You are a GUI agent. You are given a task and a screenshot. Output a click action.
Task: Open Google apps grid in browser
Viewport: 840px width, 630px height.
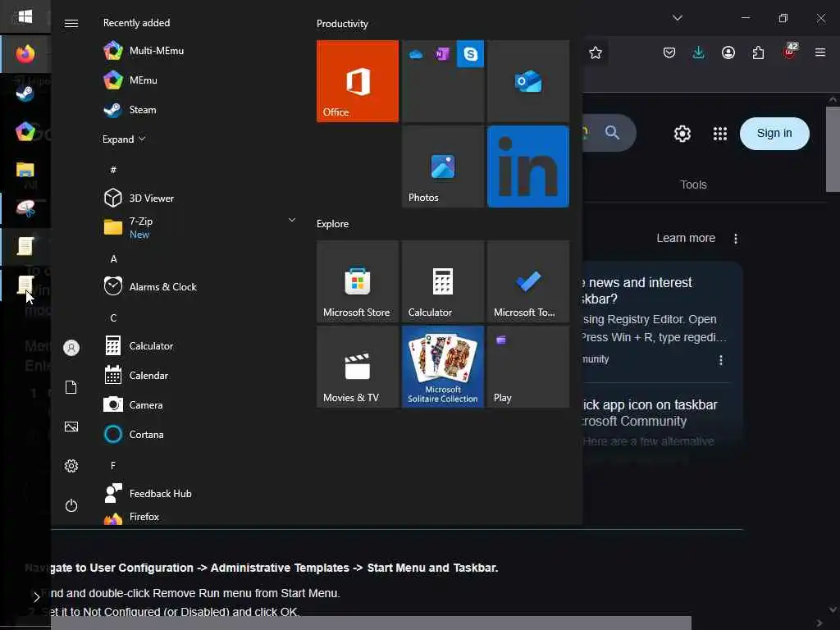[x=720, y=134]
